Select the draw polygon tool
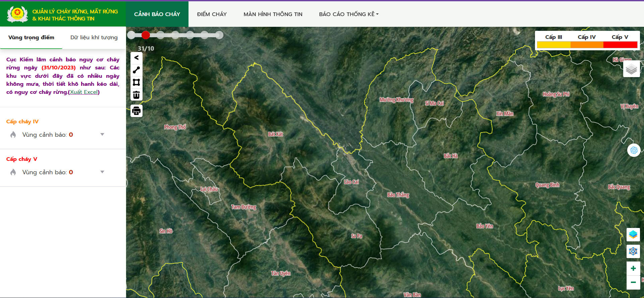Viewport: 644px width, 298px height. click(136, 82)
